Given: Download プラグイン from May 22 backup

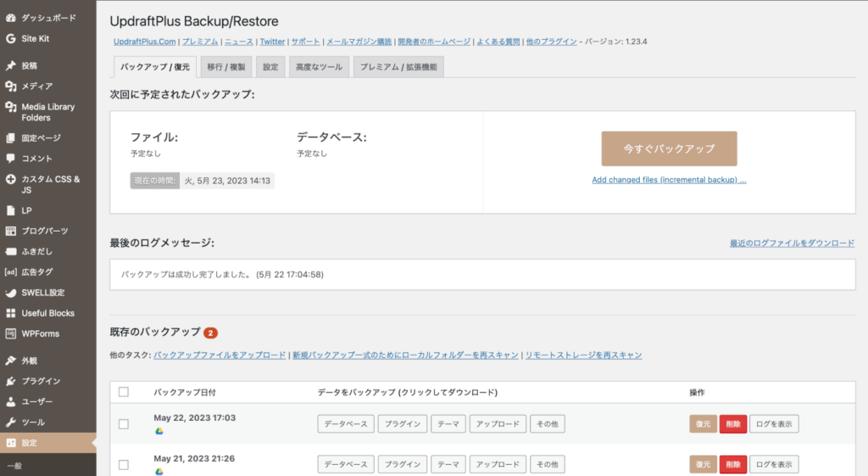Looking at the screenshot, I should (x=403, y=424).
